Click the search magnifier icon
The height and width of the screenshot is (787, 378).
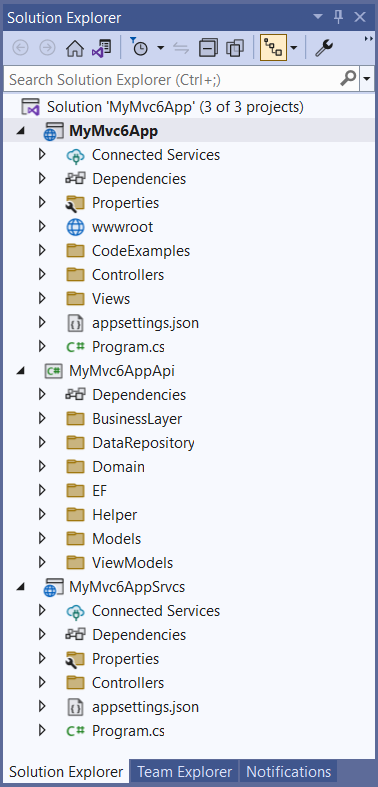coord(348,78)
